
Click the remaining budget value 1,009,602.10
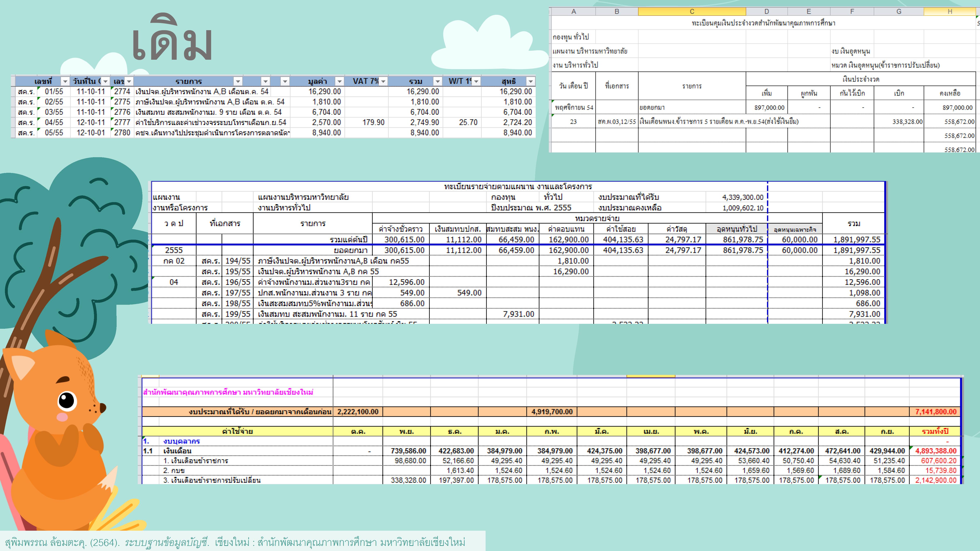pos(743,208)
